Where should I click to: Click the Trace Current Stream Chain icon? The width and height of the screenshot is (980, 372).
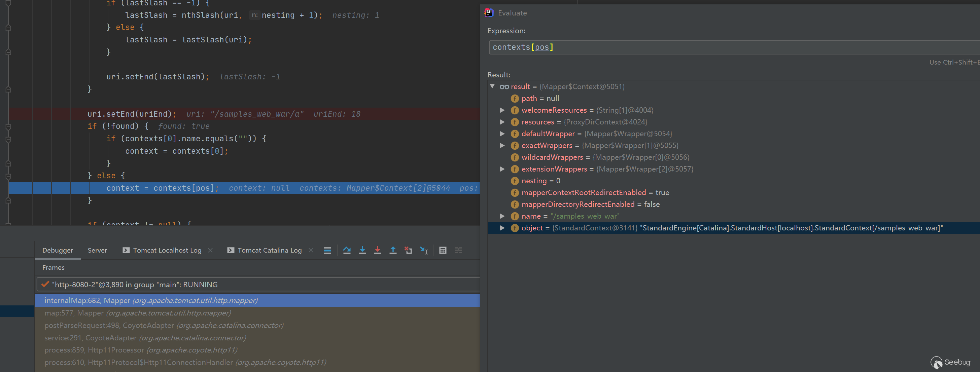click(x=458, y=250)
